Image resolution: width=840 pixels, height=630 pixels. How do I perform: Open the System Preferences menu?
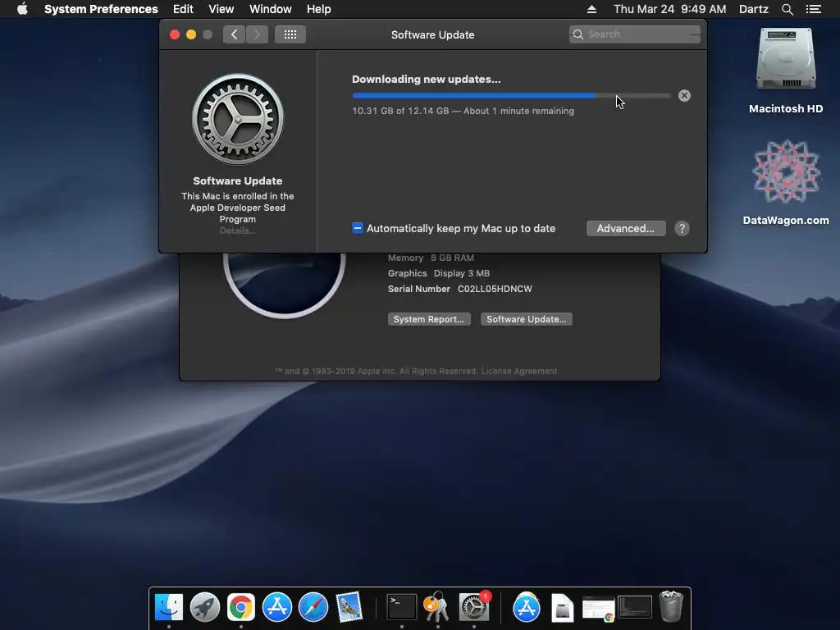[101, 9]
